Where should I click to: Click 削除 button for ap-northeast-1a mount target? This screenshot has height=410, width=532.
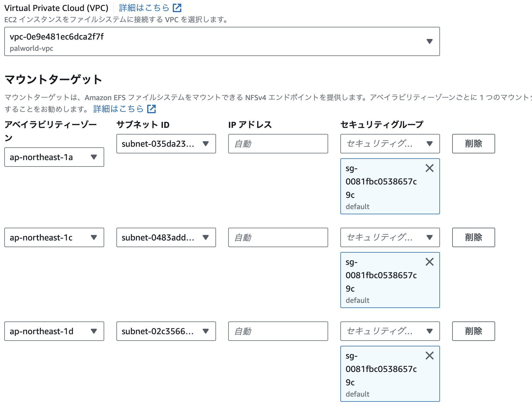coord(473,144)
